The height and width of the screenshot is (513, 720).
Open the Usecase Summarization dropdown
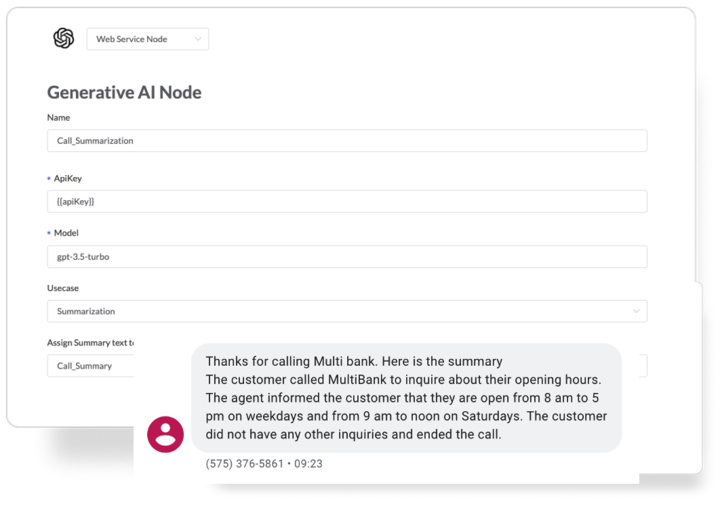pyautogui.click(x=346, y=311)
